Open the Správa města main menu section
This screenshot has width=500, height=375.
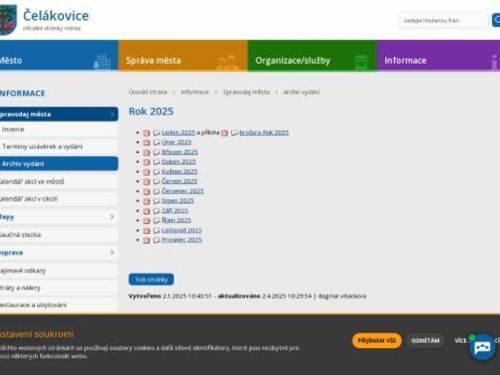(x=183, y=56)
